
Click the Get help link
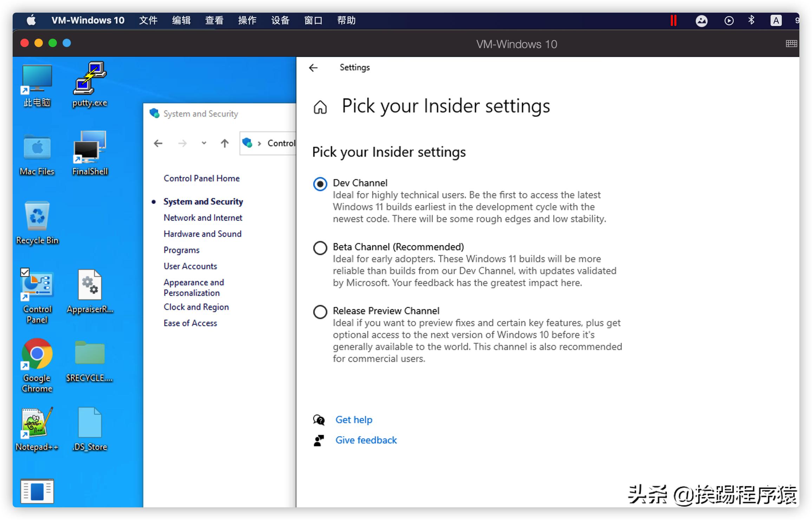(354, 420)
